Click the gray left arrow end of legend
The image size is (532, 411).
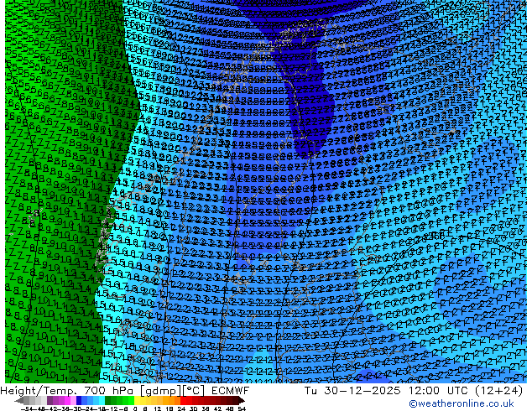pos(19,400)
